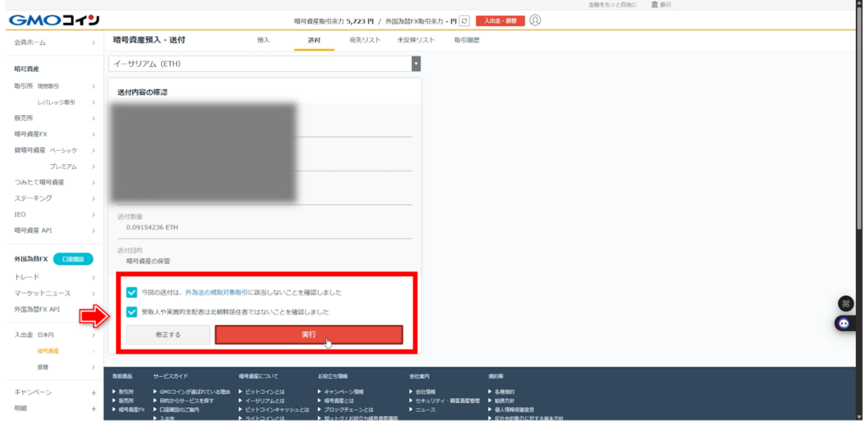Screen dimensions: 868x426
Task: Uncheck the 北朝鮮居住者 confirmation checkbox
Action: (x=131, y=312)
